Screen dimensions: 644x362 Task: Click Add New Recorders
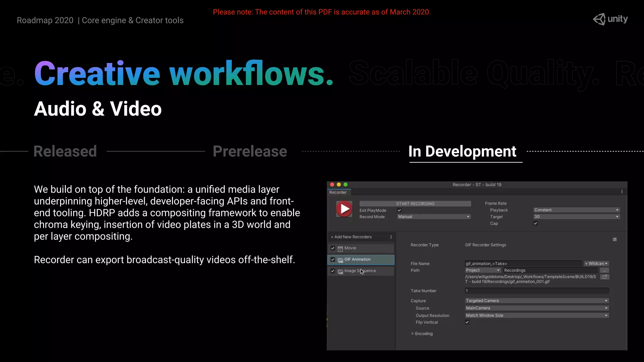pos(351,237)
